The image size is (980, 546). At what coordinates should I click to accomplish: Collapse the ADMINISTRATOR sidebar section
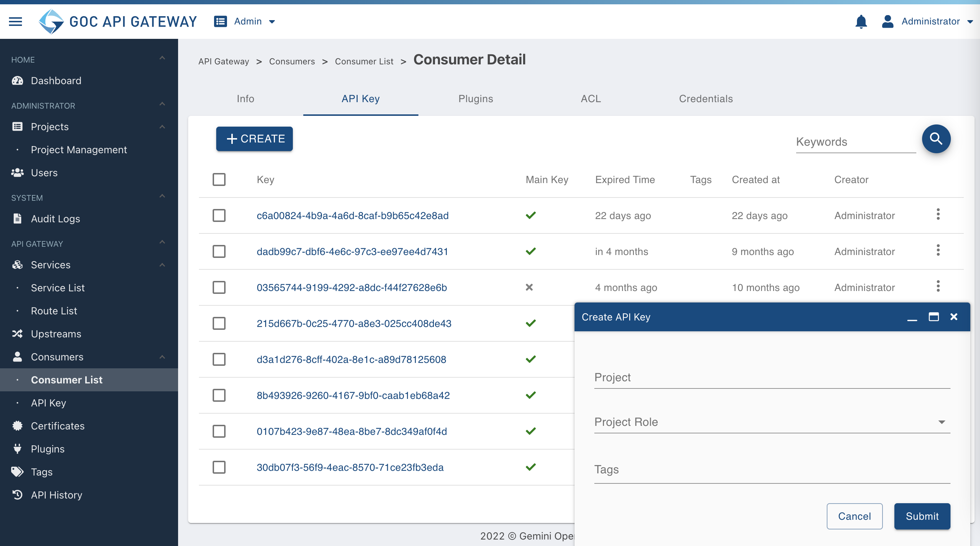click(162, 104)
